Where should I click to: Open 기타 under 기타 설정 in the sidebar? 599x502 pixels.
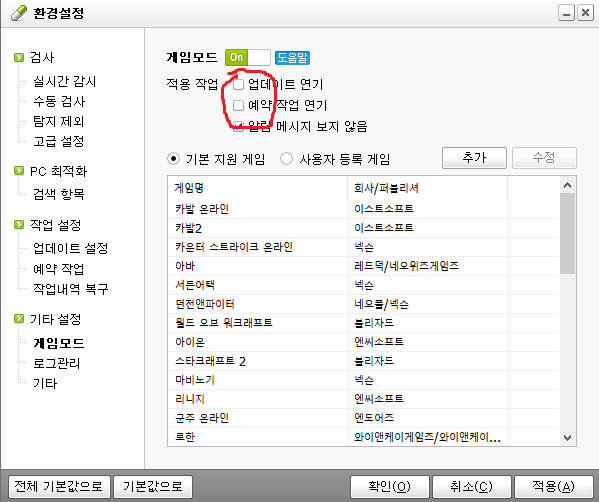coord(45,383)
